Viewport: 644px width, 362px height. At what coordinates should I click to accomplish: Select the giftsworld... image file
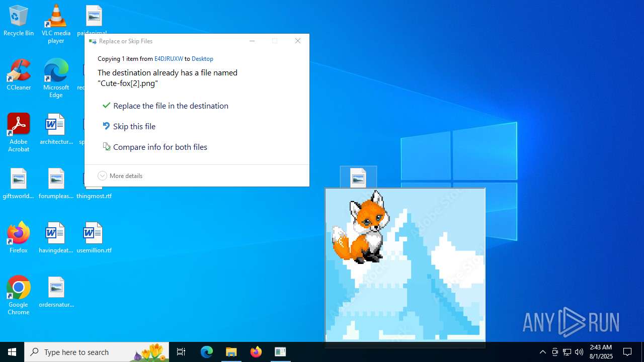[19, 183]
